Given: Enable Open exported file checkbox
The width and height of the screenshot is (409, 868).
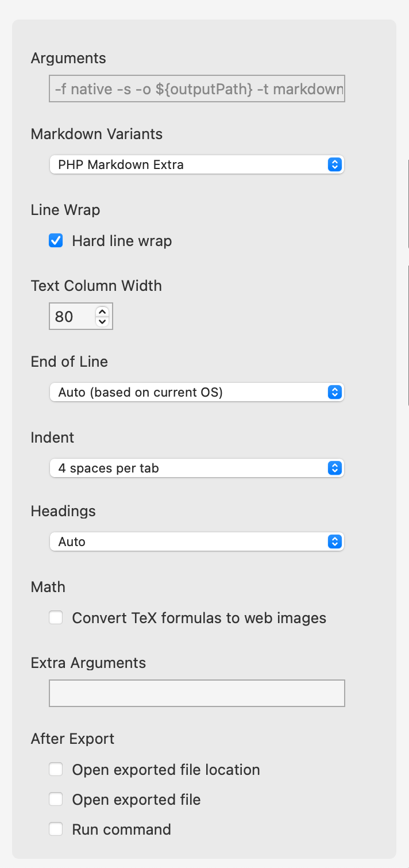Looking at the screenshot, I should pos(56,800).
